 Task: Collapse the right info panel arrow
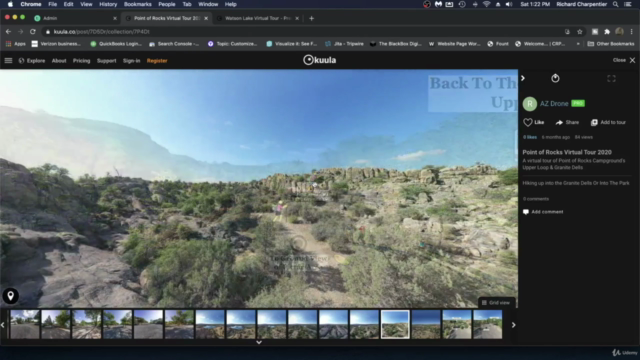tap(523, 78)
